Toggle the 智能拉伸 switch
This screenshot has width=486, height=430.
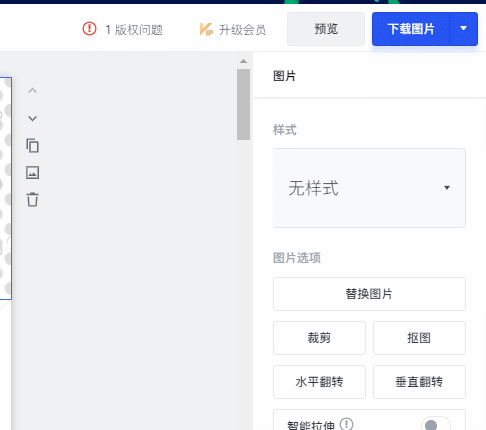tap(436, 425)
